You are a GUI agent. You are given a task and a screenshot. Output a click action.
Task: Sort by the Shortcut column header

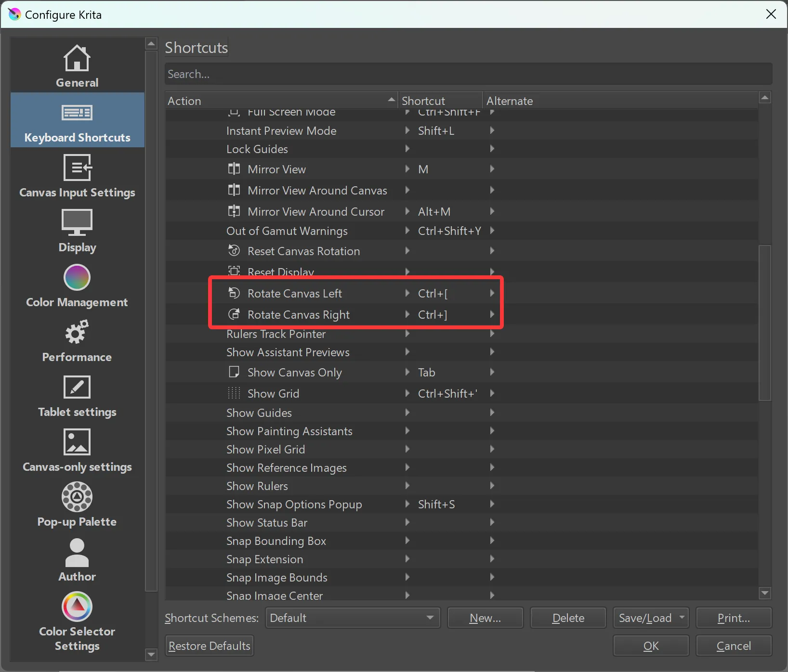(x=440, y=101)
